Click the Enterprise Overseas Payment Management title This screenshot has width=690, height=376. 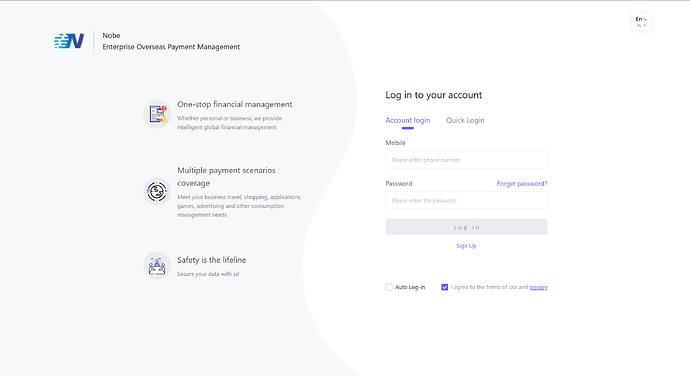[171, 47]
